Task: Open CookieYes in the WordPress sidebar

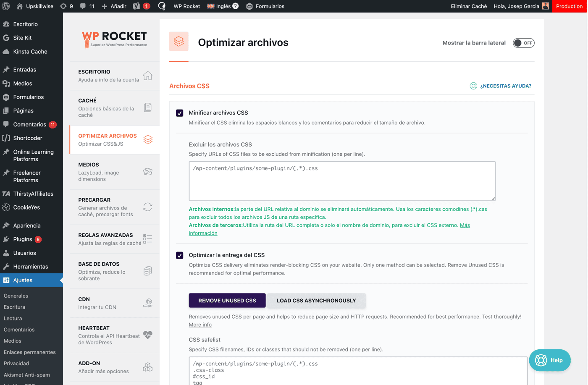Action: (x=26, y=207)
